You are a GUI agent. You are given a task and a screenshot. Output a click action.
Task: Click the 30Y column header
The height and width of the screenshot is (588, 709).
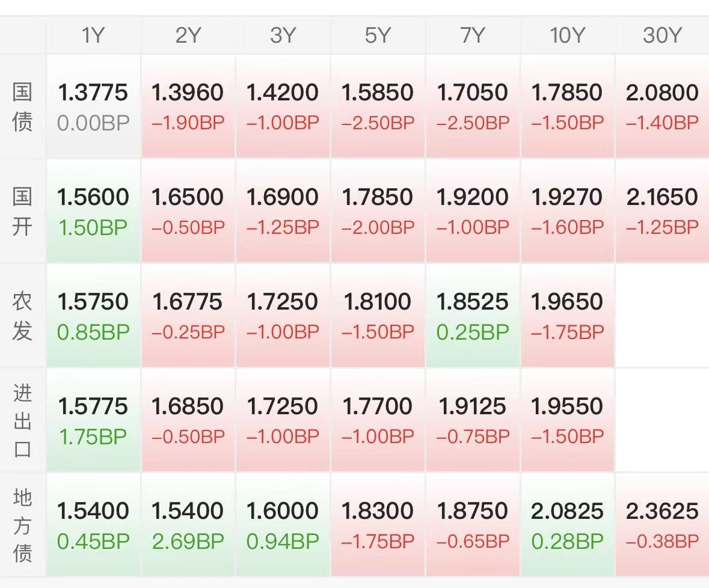pyautogui.click(x=661, y=35)
